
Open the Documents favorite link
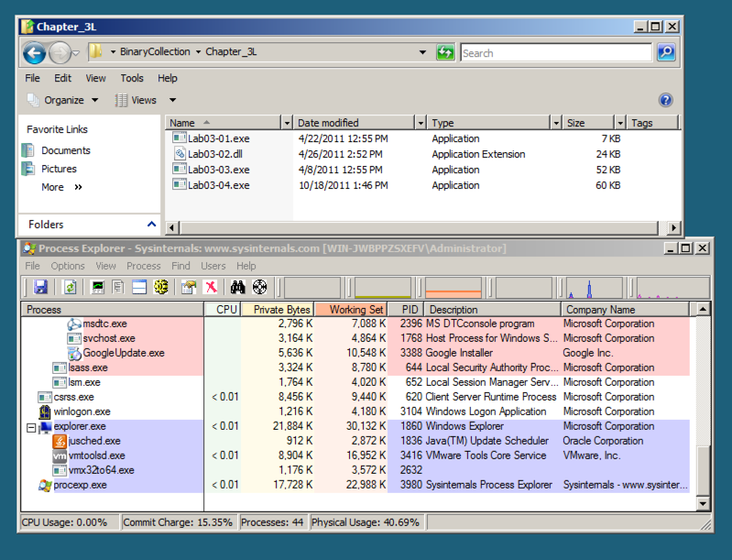(x=65, y=150)
